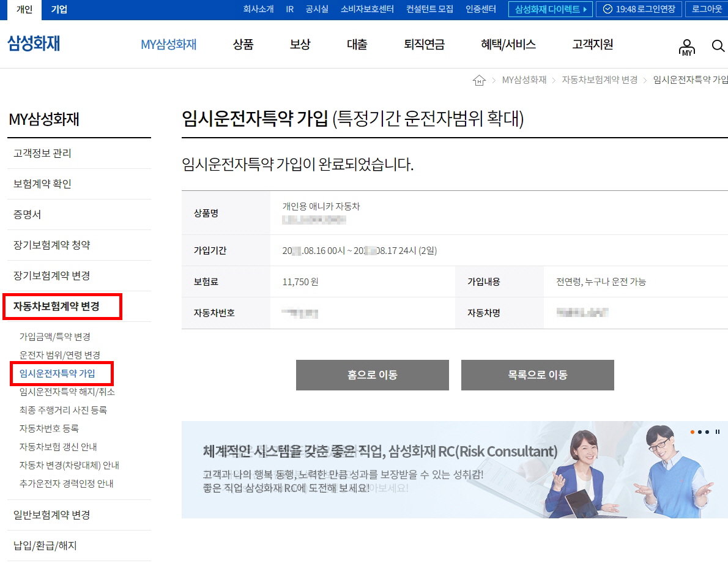Click the text 전연령, 누구나 운전 가능
The image size is (728, 563).
click(601, 282)
